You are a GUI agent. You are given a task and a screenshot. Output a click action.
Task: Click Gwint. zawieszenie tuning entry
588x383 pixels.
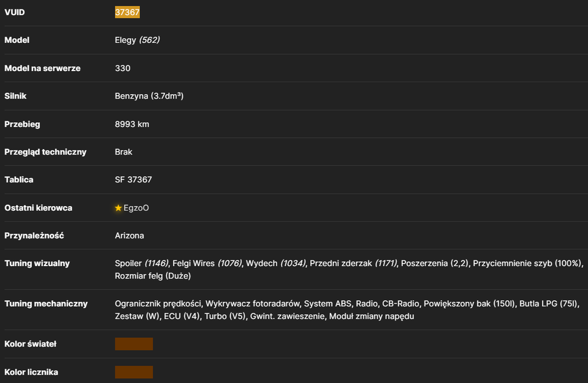(287, 316)
